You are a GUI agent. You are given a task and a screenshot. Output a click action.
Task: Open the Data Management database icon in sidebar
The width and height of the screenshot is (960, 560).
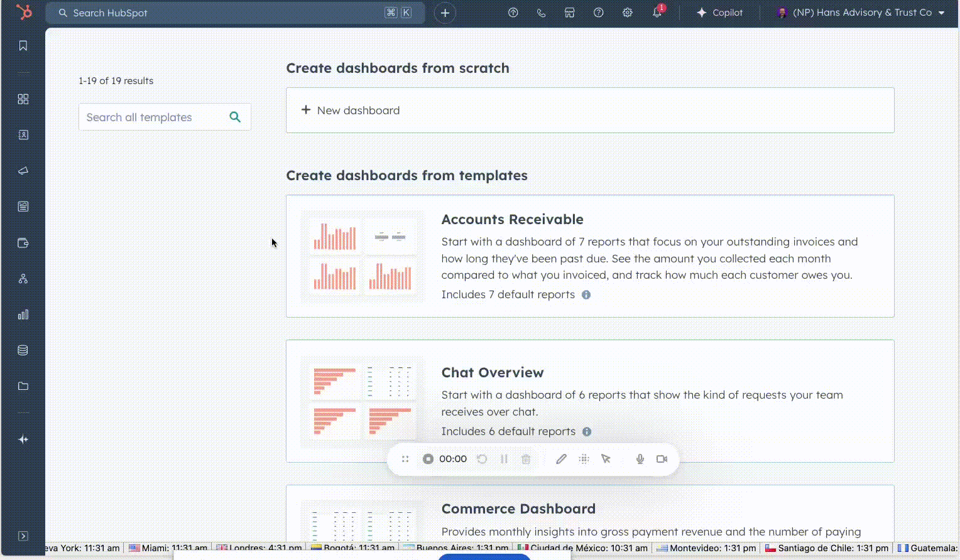click(x=23, y=350)
